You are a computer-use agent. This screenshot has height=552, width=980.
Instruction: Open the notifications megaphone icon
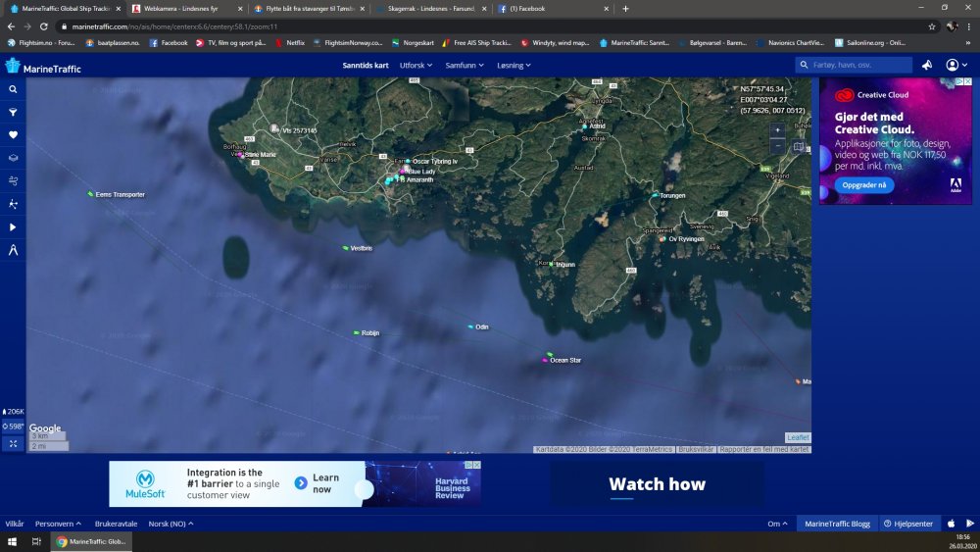pyautogui.click(x=927, y=65)
